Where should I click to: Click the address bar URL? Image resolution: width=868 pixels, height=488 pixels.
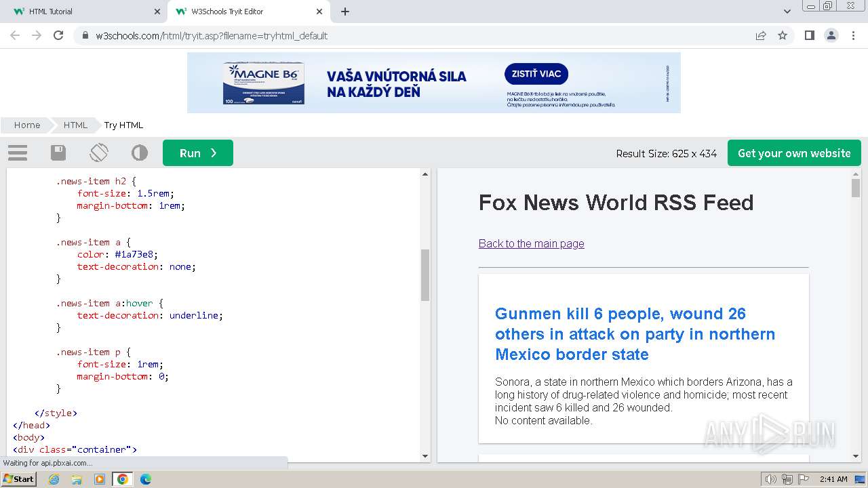tap(212, 36)
